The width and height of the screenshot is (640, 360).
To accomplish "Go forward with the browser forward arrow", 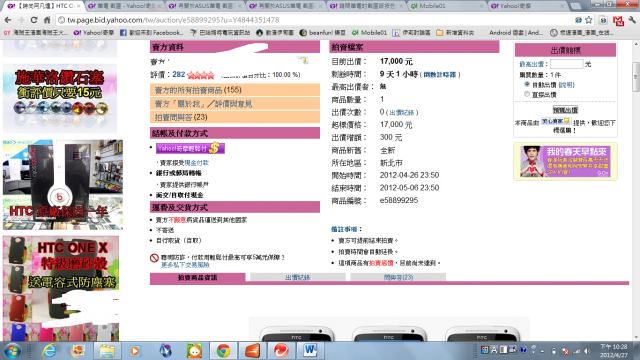I will pos(21,20).
